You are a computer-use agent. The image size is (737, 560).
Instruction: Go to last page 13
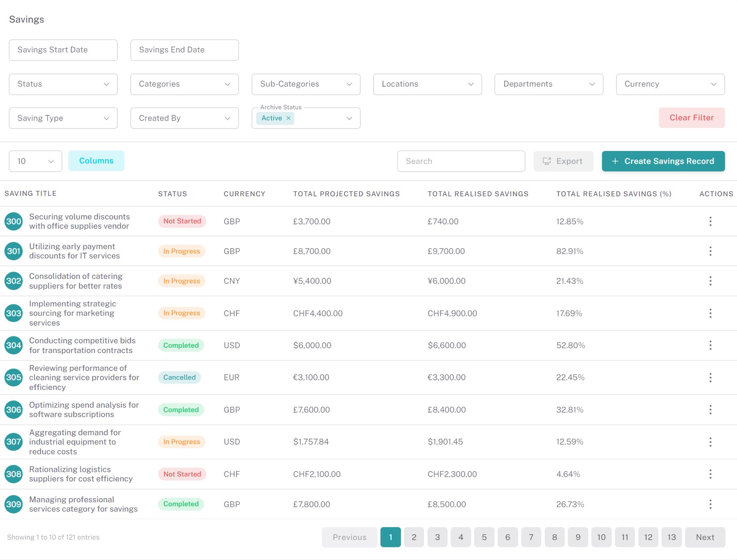point(672,537)
